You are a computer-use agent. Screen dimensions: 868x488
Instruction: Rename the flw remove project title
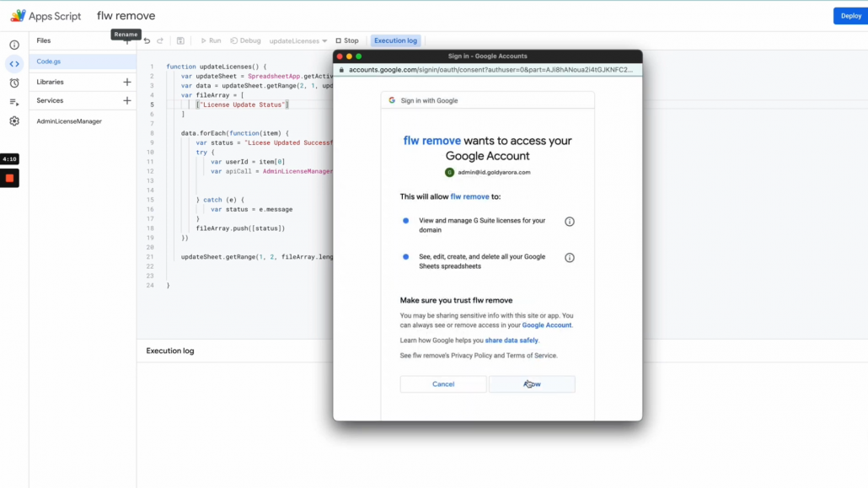tap(126, 15)
